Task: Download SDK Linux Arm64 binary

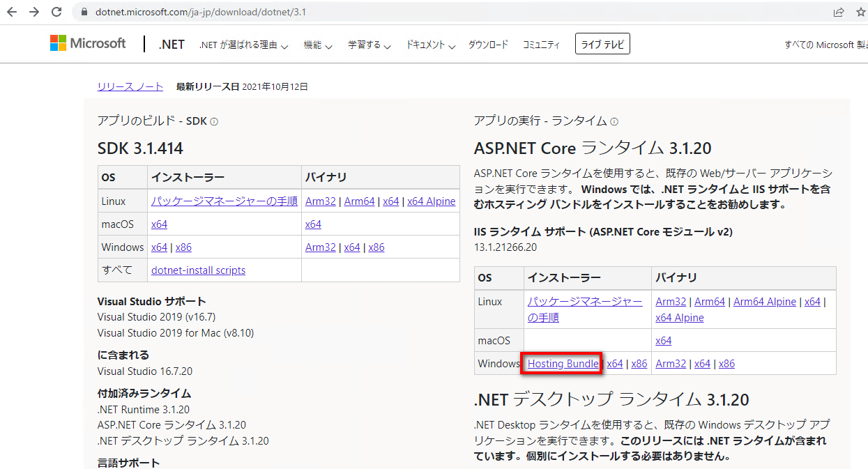Action: coord(360,201)
